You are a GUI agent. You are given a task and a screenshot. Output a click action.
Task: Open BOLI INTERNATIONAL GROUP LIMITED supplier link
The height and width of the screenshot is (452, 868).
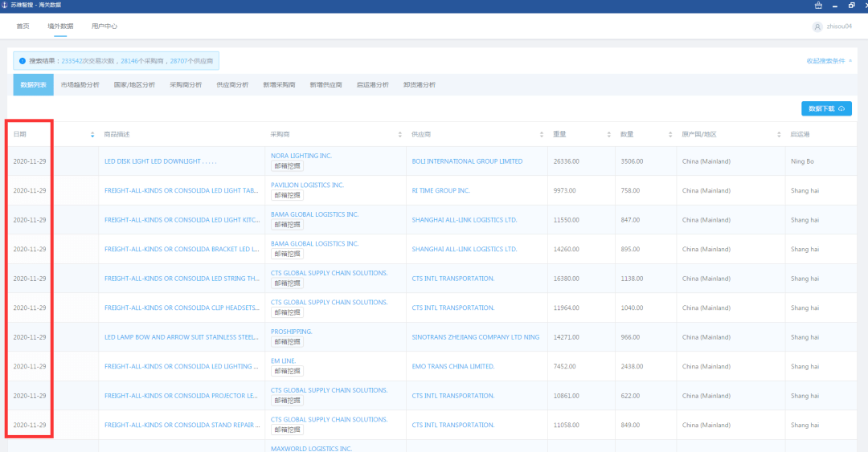(x=467, y=161)
